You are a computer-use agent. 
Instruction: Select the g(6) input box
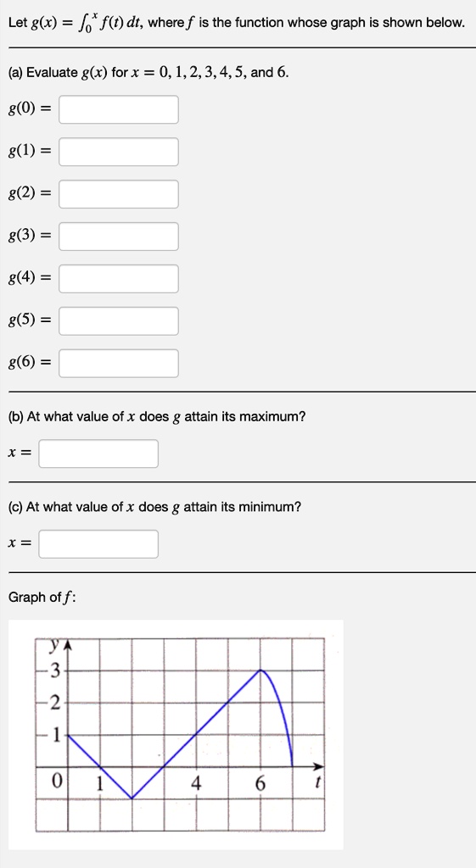click(x=119, y=363)
